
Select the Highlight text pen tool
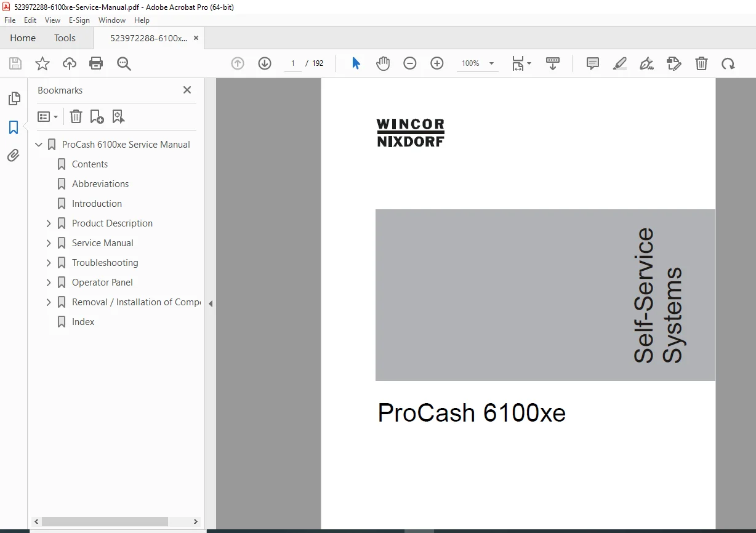coord(620,63)
